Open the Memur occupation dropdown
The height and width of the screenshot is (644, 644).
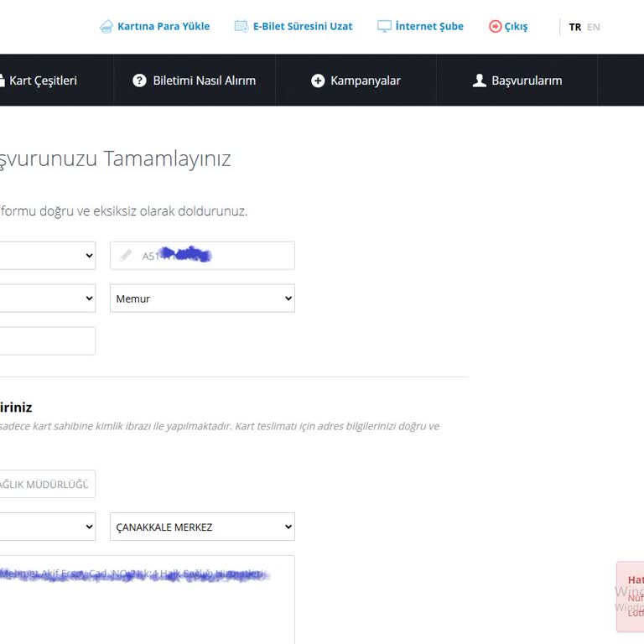pyautogui.click(x=202, y=299)
